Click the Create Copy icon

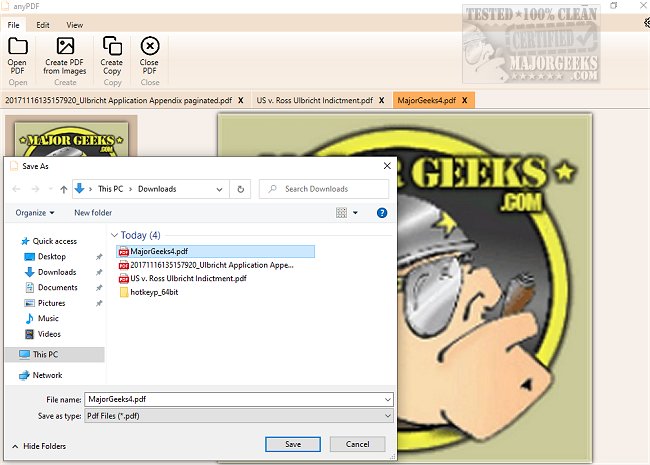(x=112, y=56)
